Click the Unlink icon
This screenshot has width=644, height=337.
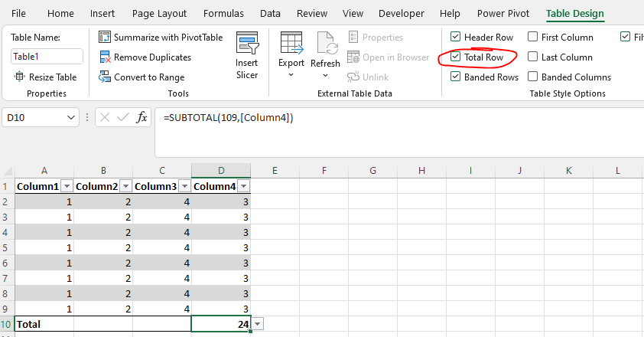(x=353, y=77)
